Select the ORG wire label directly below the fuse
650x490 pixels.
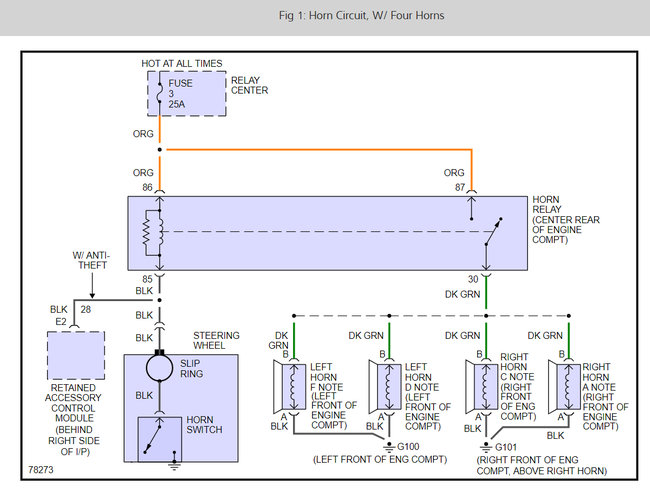coord(143,134)
